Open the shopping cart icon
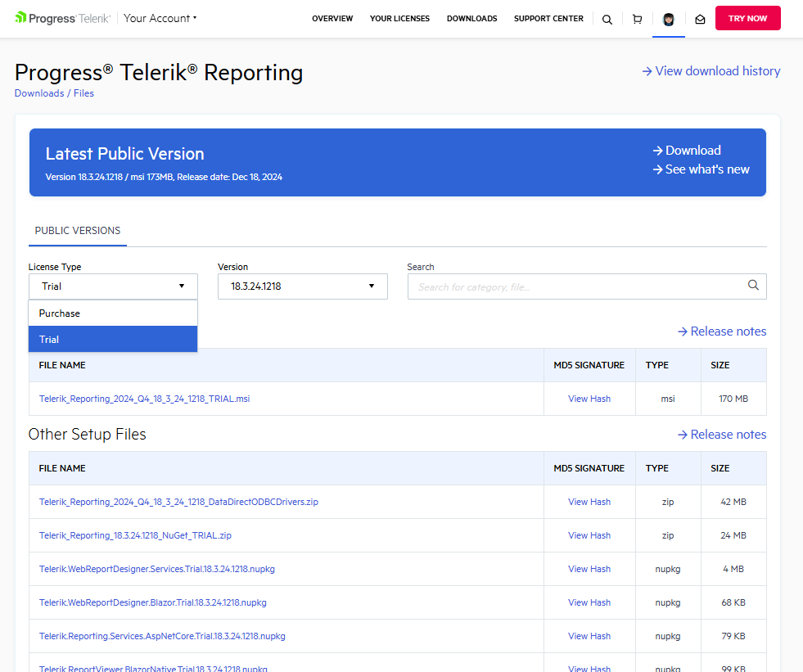 pyautogui.click(x=637, y=20)
